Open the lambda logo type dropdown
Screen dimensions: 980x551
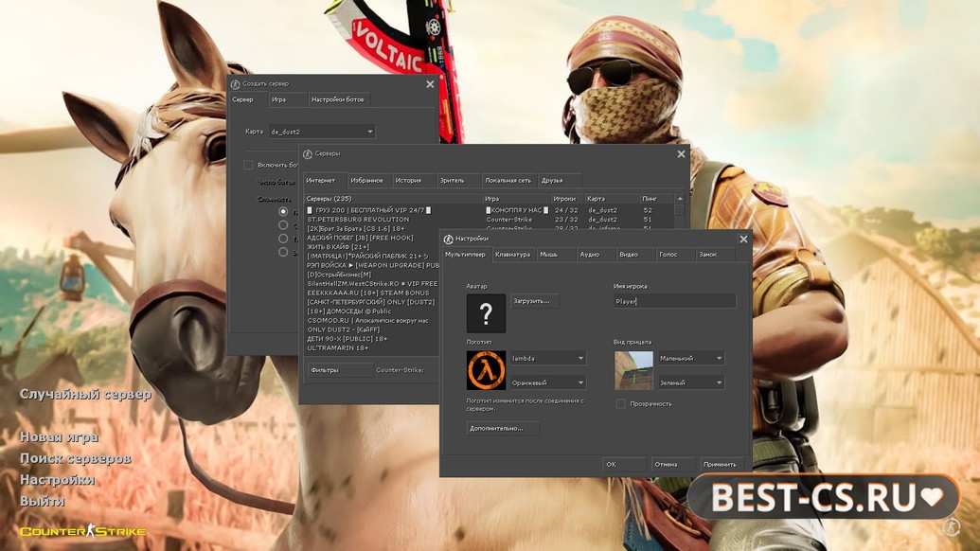548,358
